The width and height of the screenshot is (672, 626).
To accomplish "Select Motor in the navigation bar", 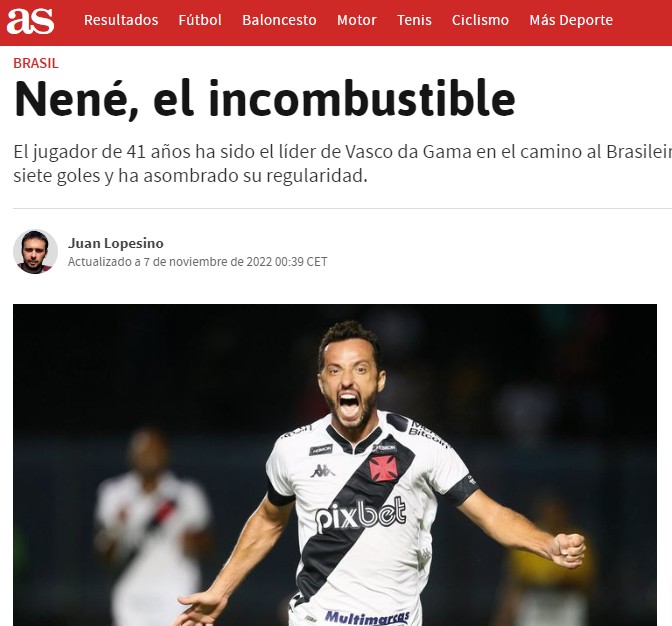I will point(357,20).
